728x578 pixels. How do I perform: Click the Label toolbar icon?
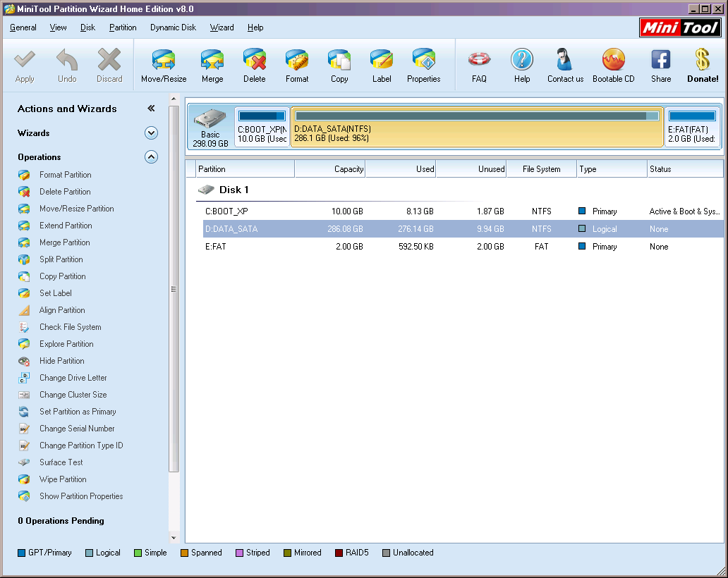pyautogui.click(x=382, y=60)
